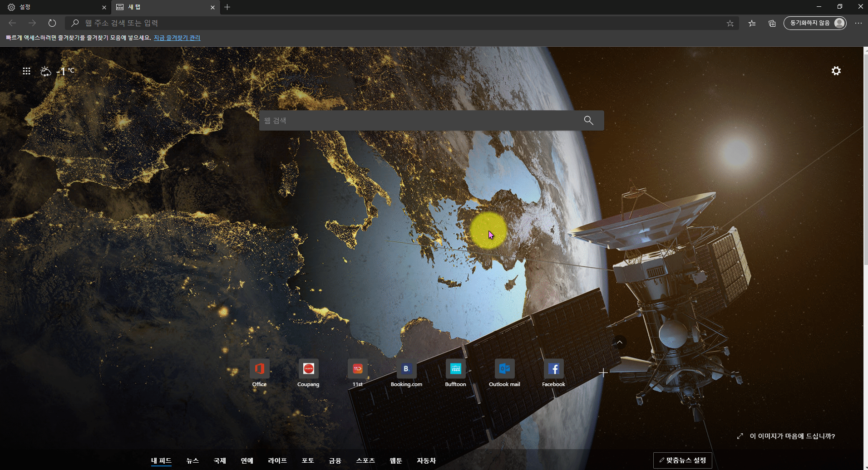Reload the page with refresh icon
Screen dimensions: 868x470
pos(52,23)
